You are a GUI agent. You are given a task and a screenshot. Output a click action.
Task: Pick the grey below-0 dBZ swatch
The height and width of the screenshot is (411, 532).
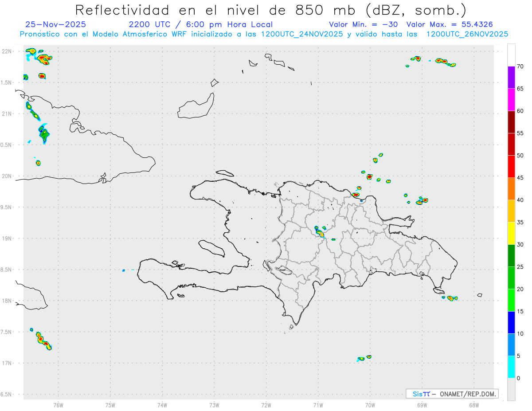point(511,389)
